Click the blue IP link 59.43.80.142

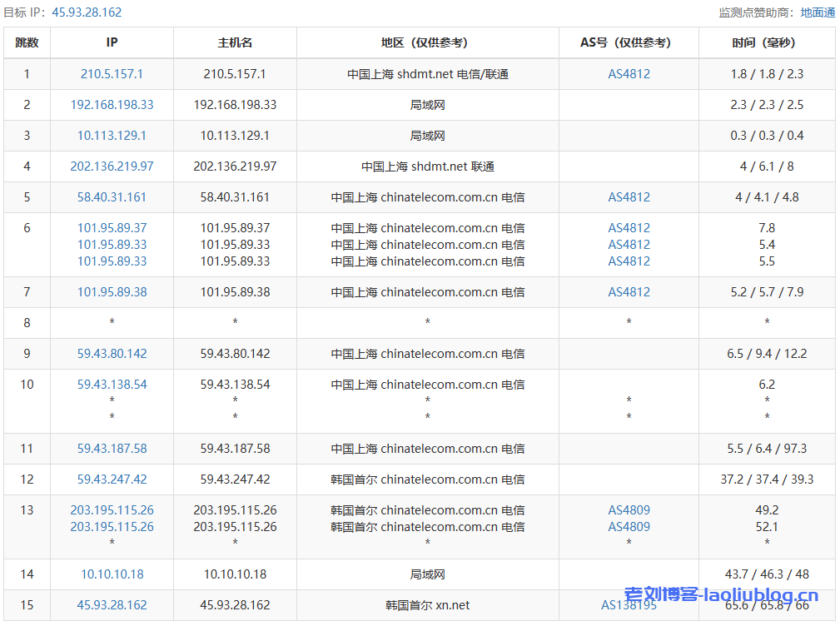point(112,354)
